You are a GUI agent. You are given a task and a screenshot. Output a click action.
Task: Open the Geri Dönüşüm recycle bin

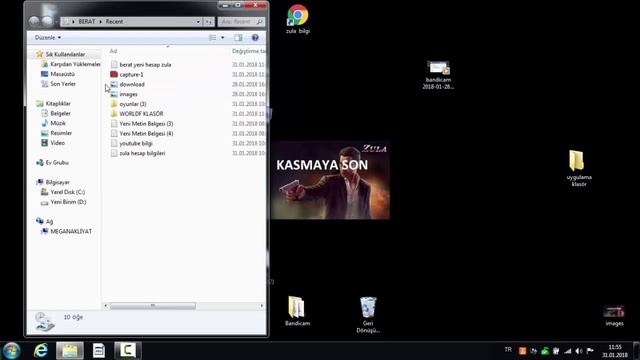(368, 315)
